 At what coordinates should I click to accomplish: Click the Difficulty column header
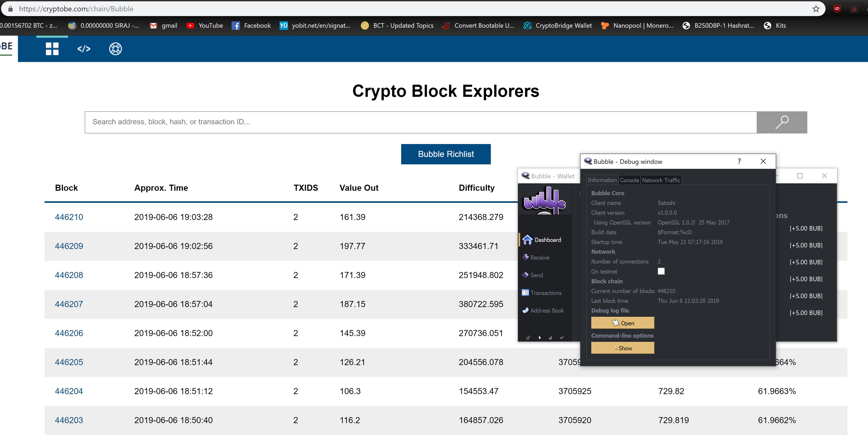coord(476,188)
